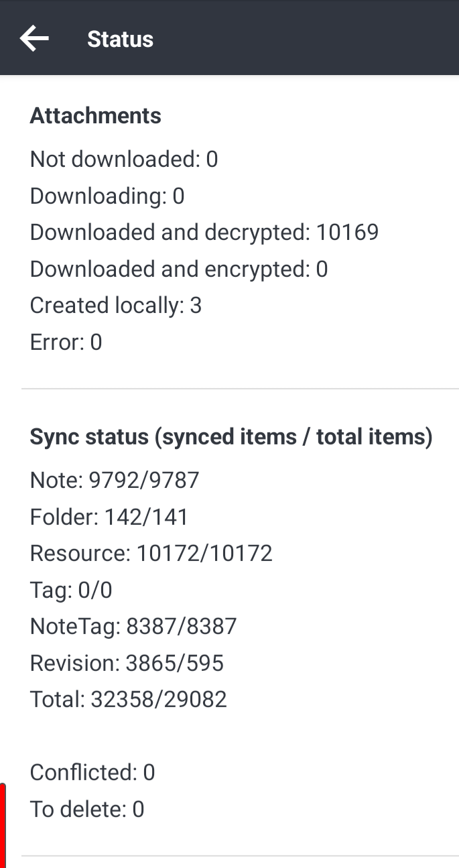The height and width of the screenshot is (868, 459).
Task: Click the 'Revision: 3865/595' entry
Action: [127, 662]
